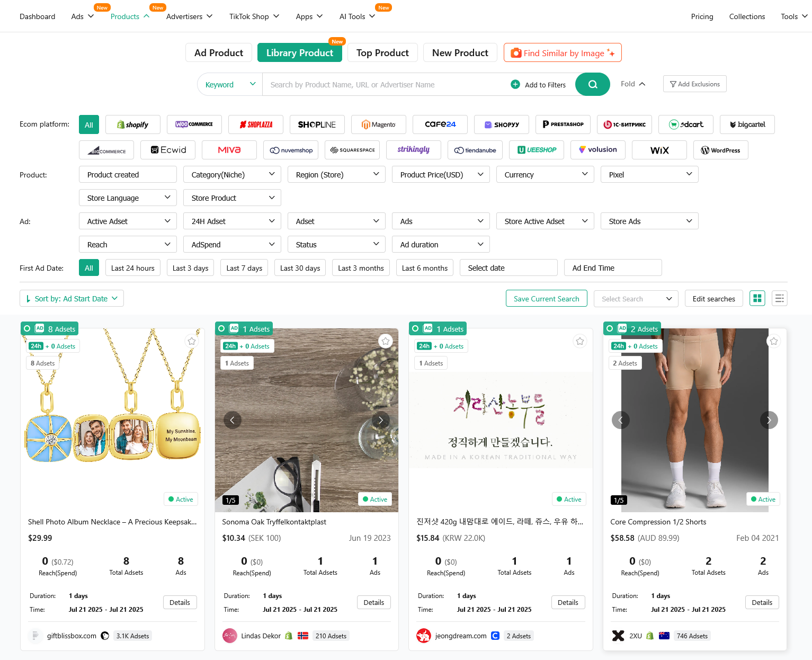Expand the Currency dropdown

545,174
